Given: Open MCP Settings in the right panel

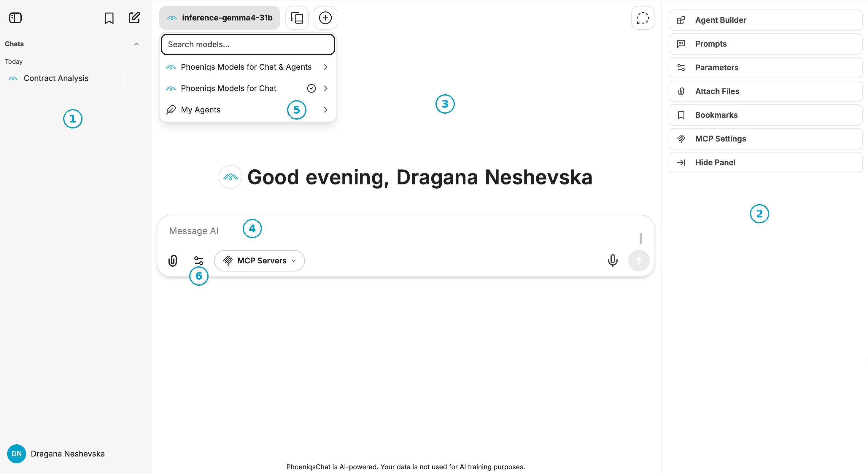Looking at the screenshot, I should pyautogui.click(x=765, y=139).
